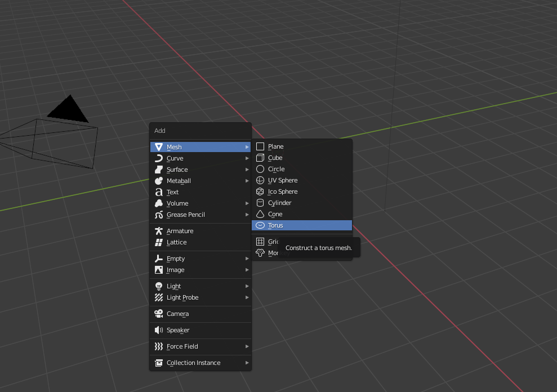Expand the Curve submenu arrow
557x392 pixels.
(x=247, y=158)
